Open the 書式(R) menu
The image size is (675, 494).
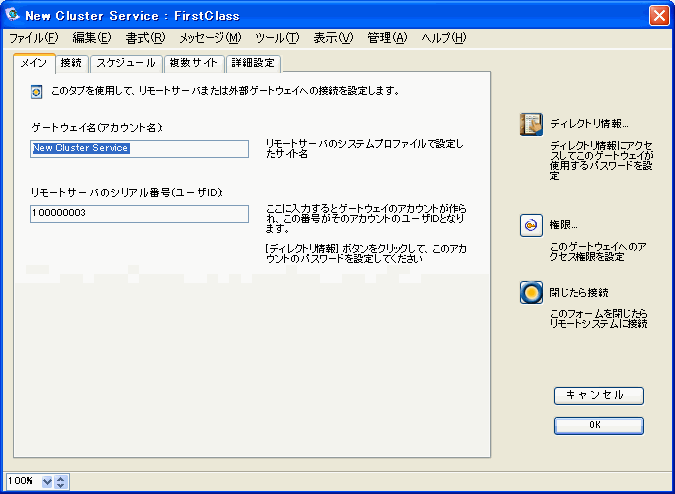coord(145,38)
